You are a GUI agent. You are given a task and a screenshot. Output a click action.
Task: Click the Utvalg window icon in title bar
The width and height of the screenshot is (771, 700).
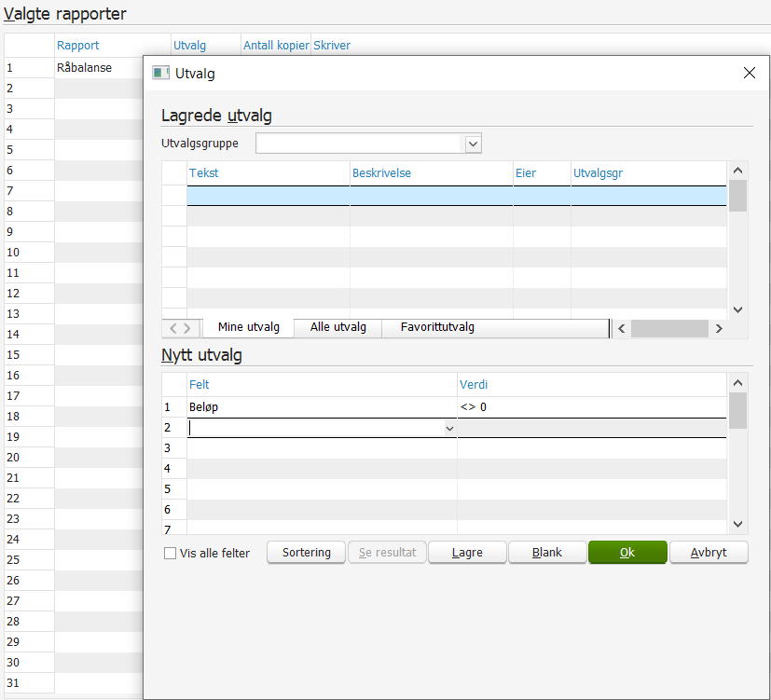tap(160, 74)
